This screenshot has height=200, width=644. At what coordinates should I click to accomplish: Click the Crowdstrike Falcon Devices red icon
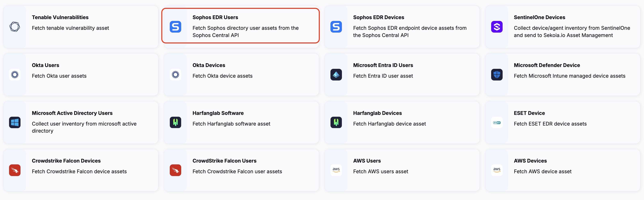coord(15,170)
